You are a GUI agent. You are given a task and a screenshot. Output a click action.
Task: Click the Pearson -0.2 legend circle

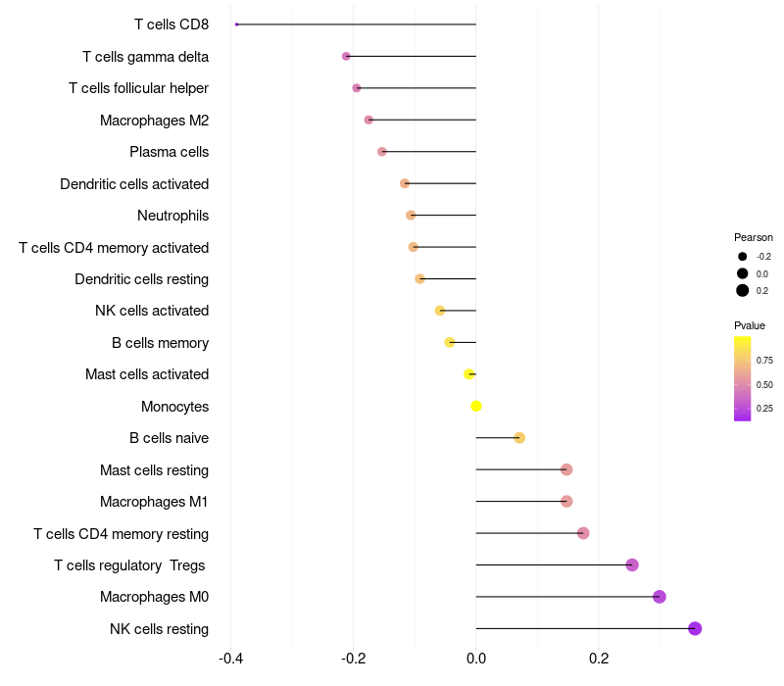743,257
